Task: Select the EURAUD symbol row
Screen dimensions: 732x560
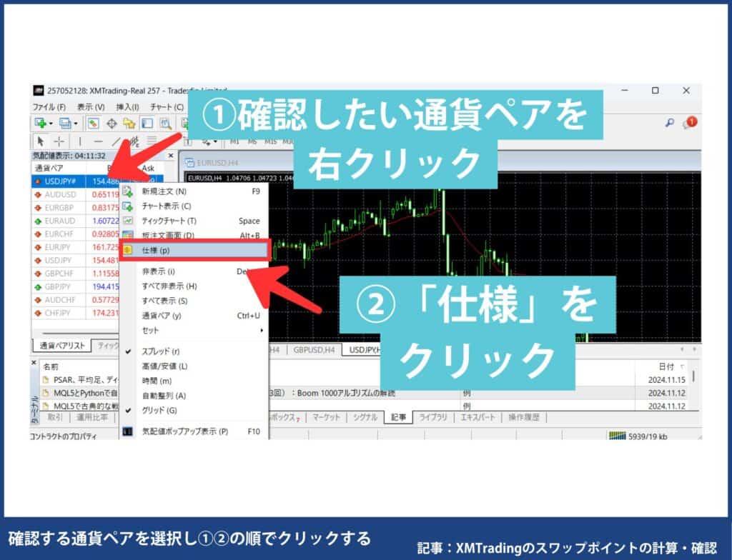Action: [x=76, y=221]
